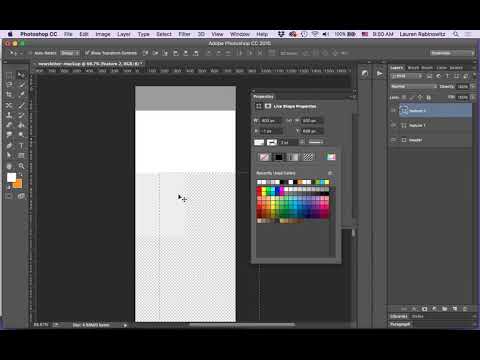Select the Rectangular Marquee tool

pos(9,75)
